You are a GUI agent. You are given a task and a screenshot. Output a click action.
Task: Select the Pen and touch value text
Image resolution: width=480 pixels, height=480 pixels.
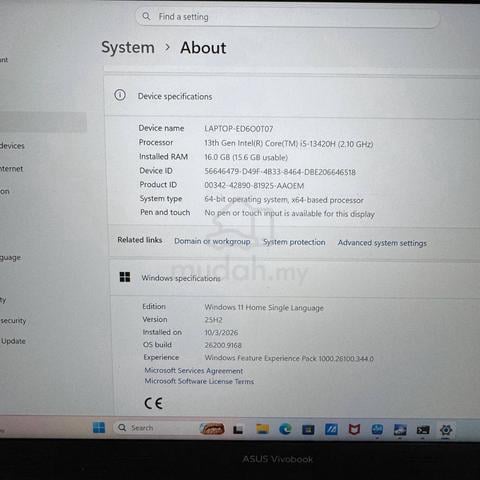point(289,213)
